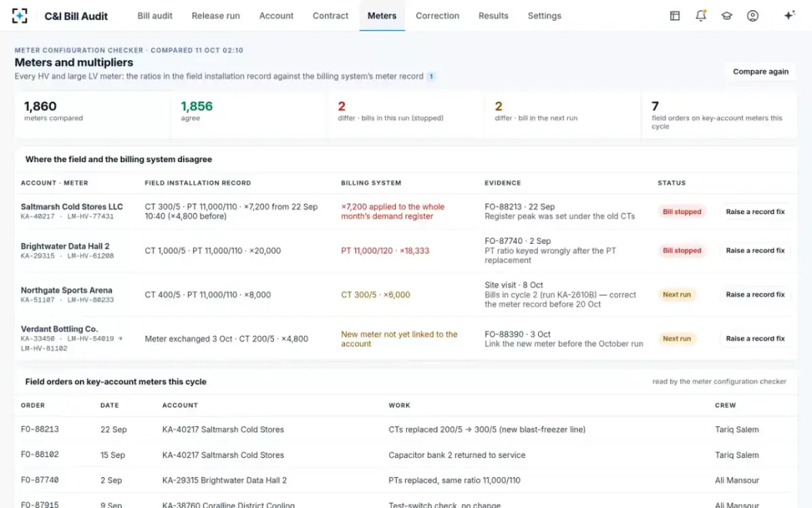
Task: Open the Contract tab
Action: pos(330,16)
